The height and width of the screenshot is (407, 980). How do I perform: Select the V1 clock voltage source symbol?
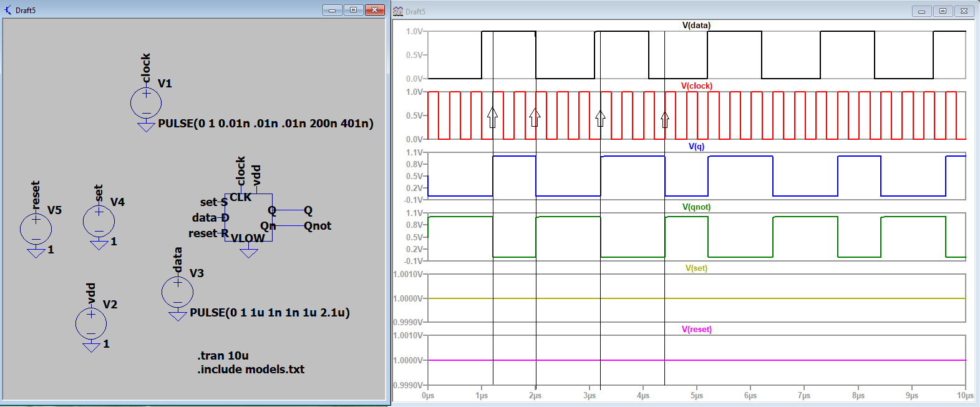coord(146,103)
